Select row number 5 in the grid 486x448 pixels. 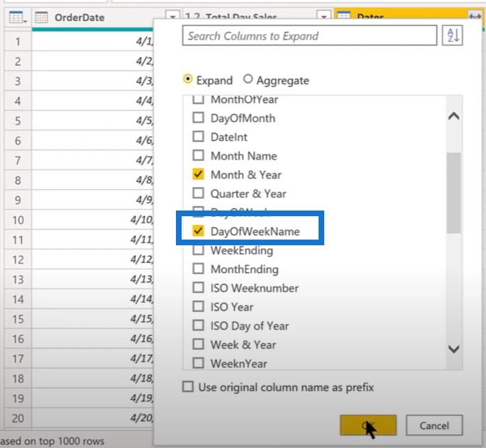tap(18, 121)
